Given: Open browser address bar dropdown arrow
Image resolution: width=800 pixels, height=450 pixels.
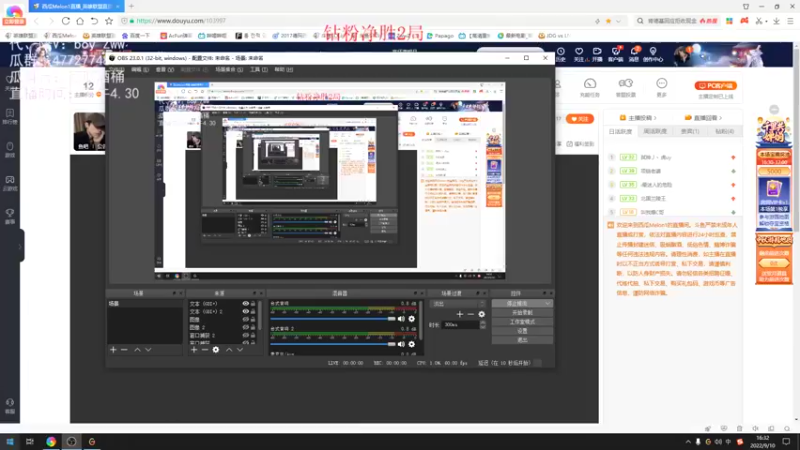Looking at the screenshot, I should pyautogui.click(x=618, y=21).
